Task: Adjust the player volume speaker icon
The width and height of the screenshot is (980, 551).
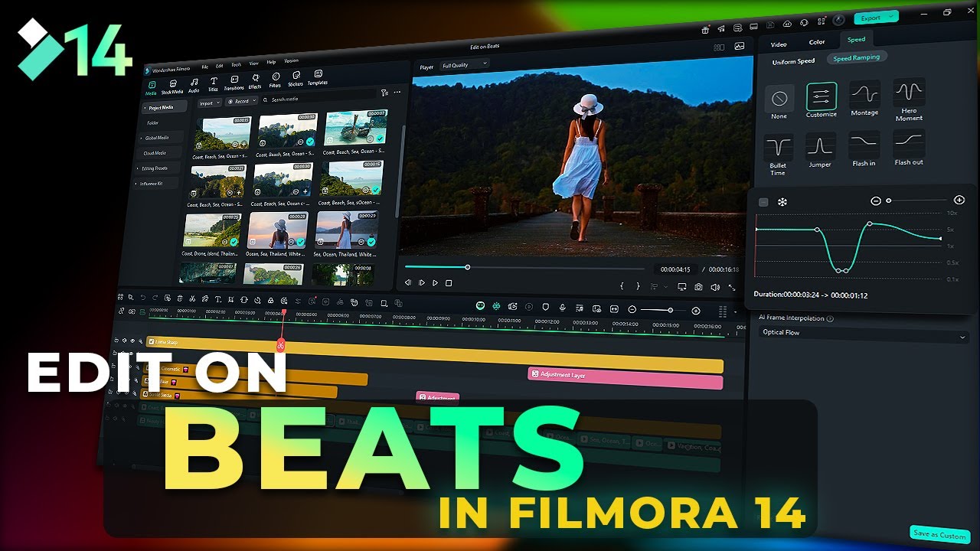Action: [x=715, y=288]
